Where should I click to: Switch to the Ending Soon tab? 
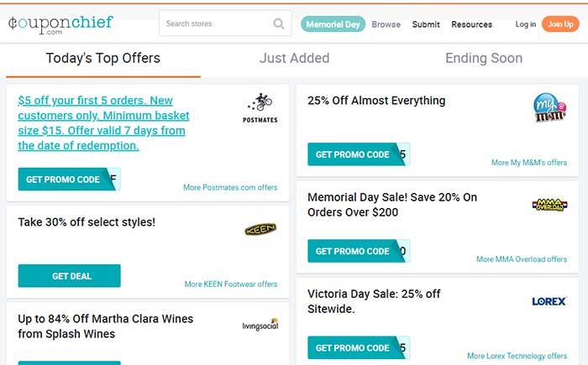pos(484,58)
